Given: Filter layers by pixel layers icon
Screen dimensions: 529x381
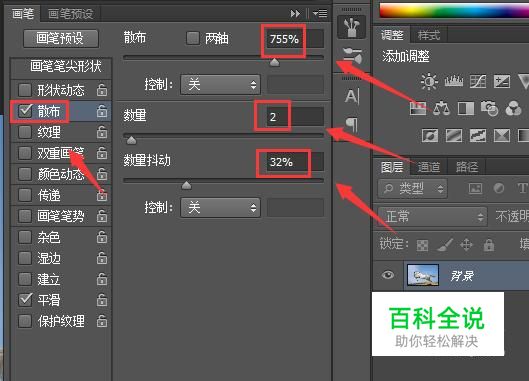Looking at the screenshot, I should click(475, 188).
